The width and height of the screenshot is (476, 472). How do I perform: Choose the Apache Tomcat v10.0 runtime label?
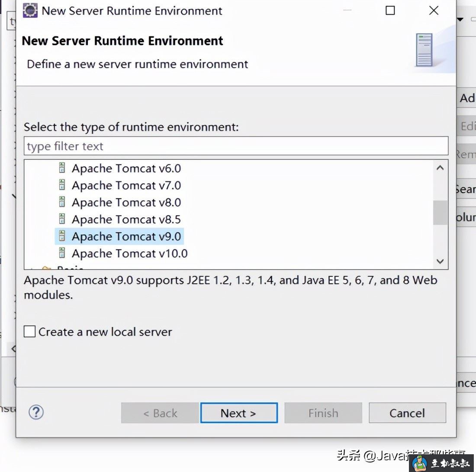(x=130, y=253)
